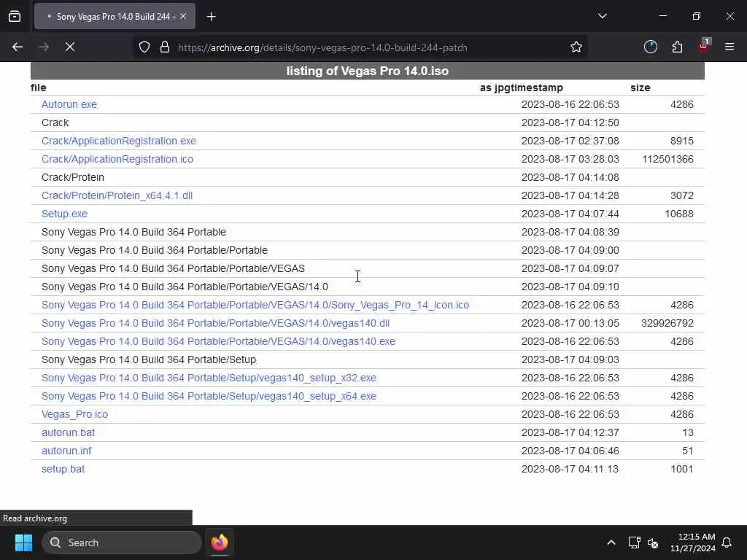Open the autorun.inf link
The width and height of the screenshot is (747, 560).
click(66, 451)
